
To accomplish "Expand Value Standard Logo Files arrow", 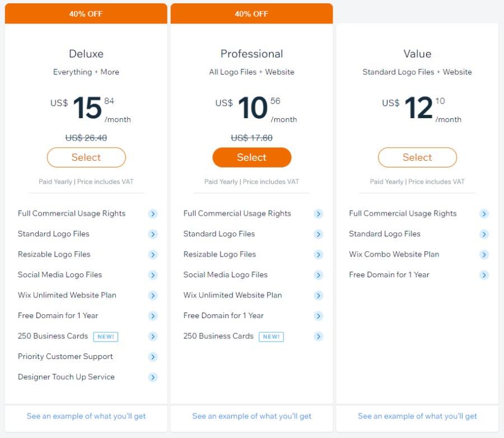I will (x=484, y=234).
